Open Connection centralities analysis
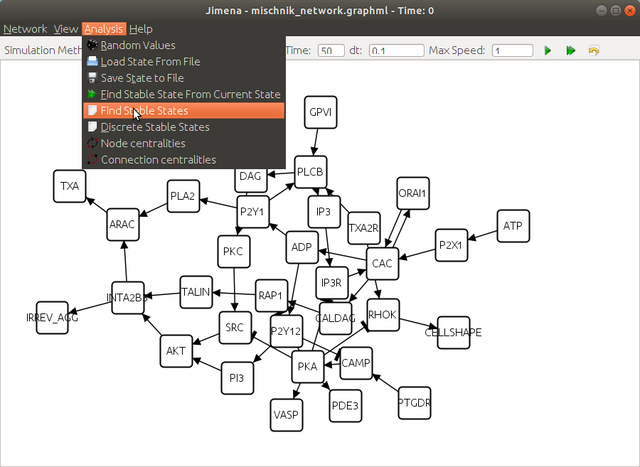This screenshot has height=467, width=640. (184, 160)
